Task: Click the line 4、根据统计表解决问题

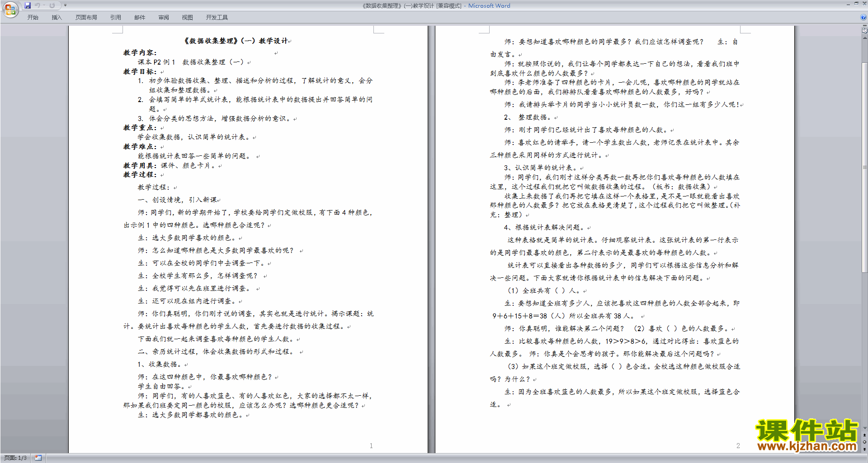Action: pos(544,227)
